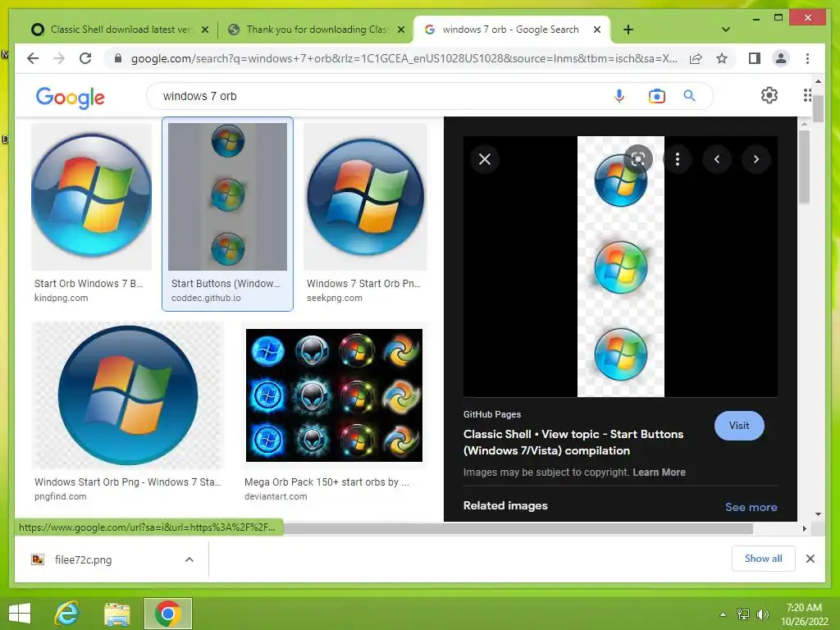
Task: Click the preview panel vertical scrollbar
Action: tap(804, 167)
